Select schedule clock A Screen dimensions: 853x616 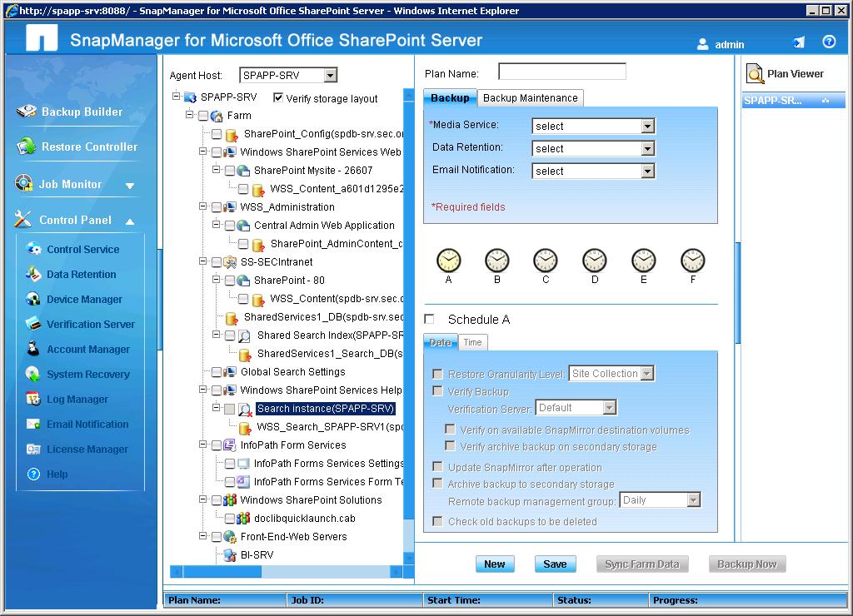[x=449, y=261]
